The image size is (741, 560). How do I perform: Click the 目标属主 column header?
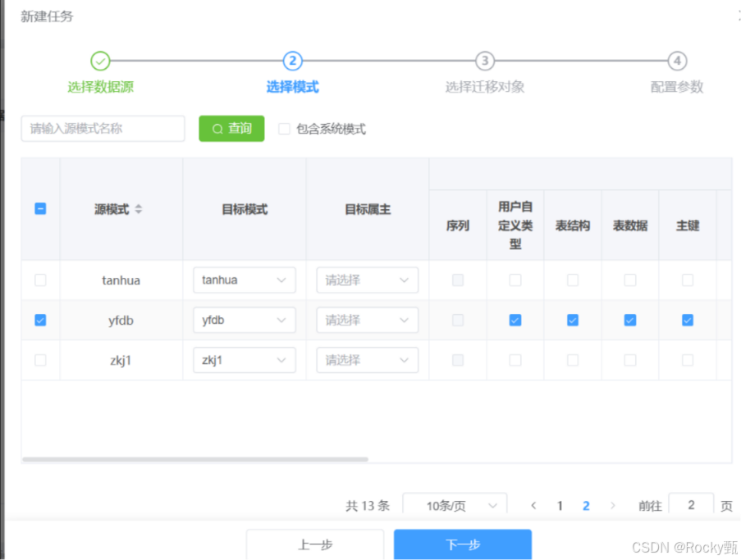(367, 209)
